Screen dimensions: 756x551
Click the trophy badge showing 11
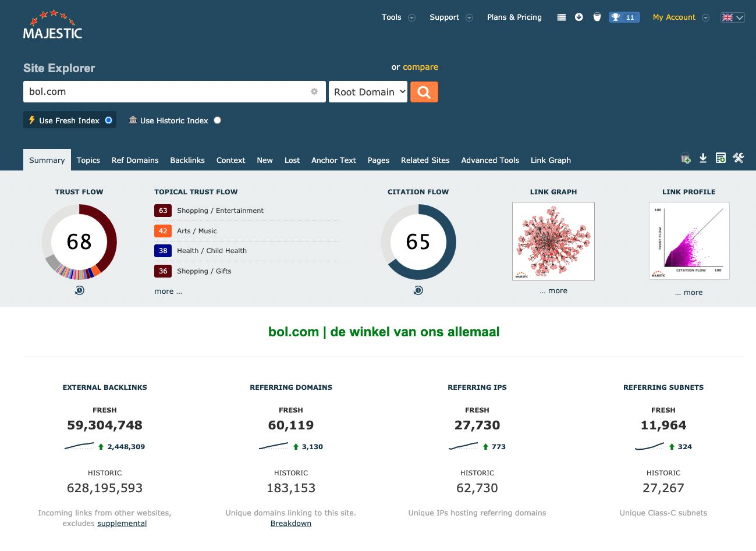(x=624, y=17)
